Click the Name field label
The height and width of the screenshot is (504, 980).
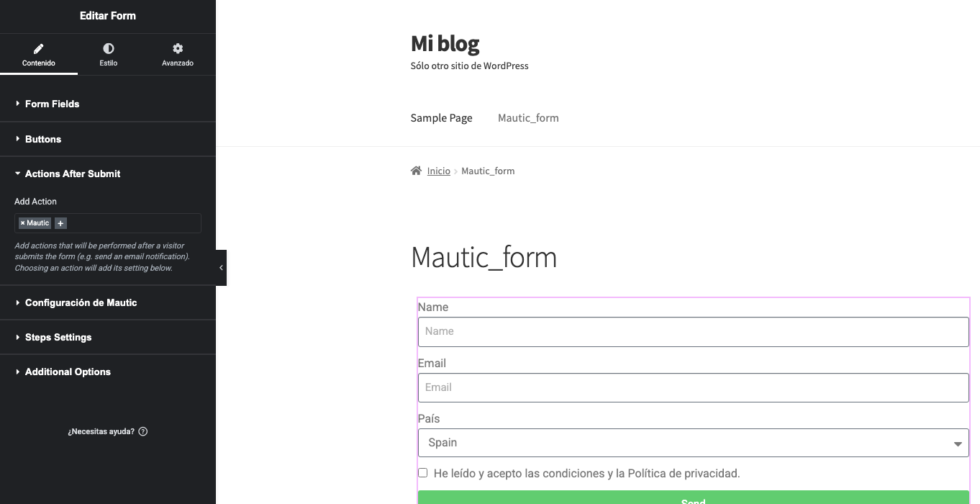(433, 307)
